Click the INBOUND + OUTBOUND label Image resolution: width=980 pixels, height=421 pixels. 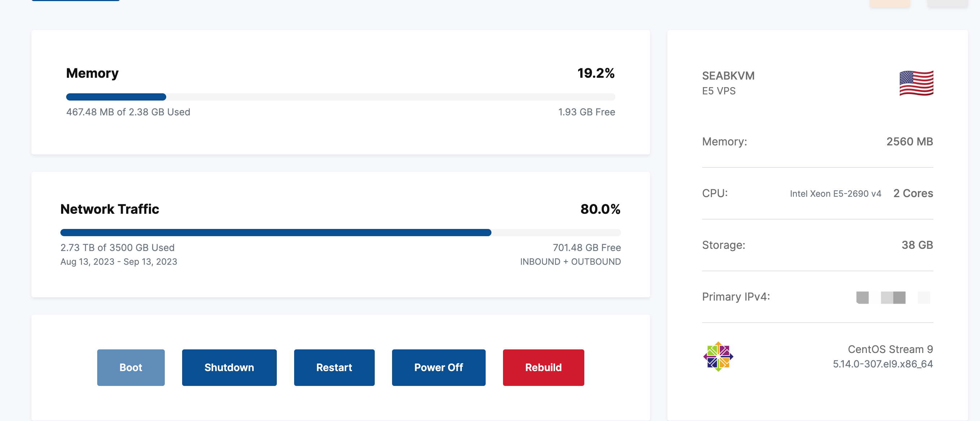570,262
